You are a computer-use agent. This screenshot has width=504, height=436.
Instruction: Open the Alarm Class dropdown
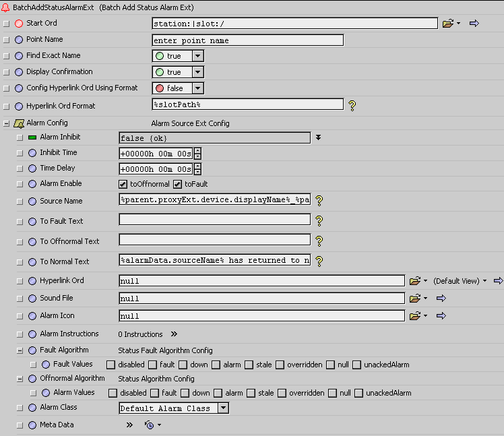223,408
